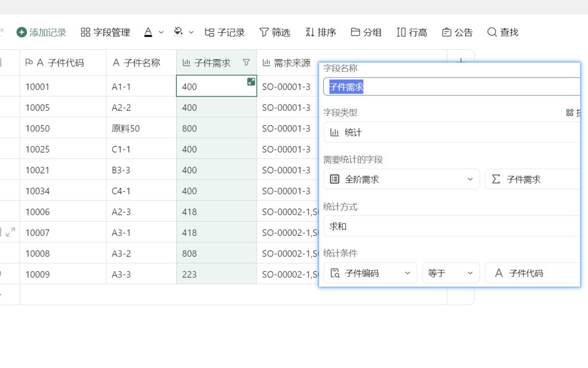
Task: Open the 字段类型 统计 selector
Action: pos(452,132)
